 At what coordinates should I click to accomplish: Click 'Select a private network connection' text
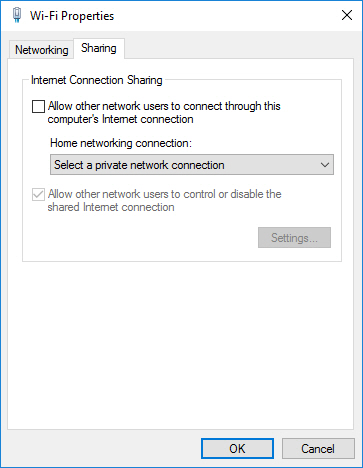coord(139,165)
